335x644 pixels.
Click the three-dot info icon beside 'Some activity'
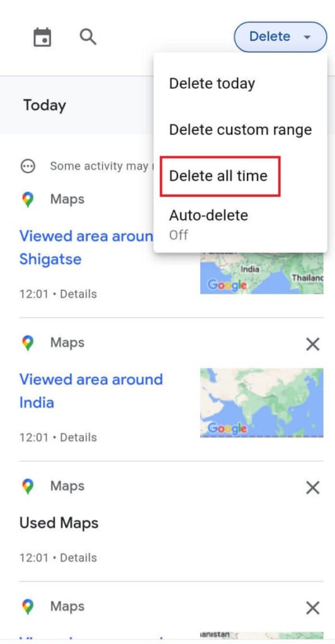tap(28, 166)
